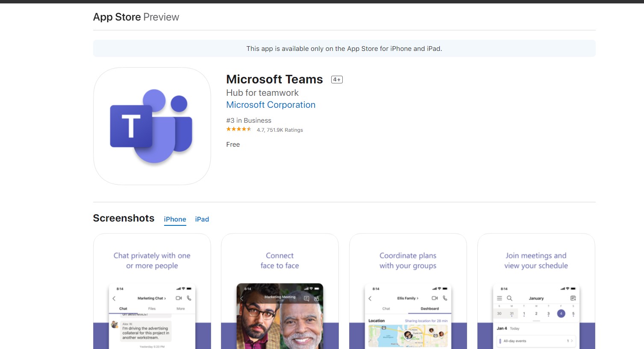The image size is (644, 349).
Task: Click the availability notice banner
Action: coord(344,48)
